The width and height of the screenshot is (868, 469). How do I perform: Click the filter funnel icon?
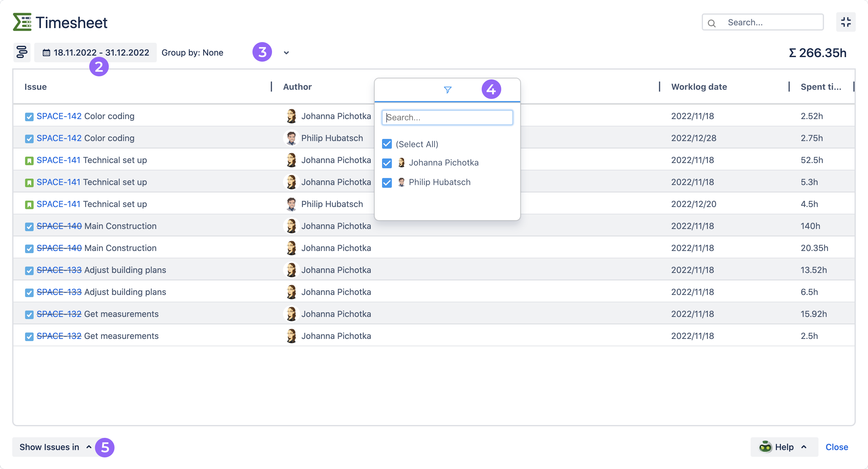point(447,90)
